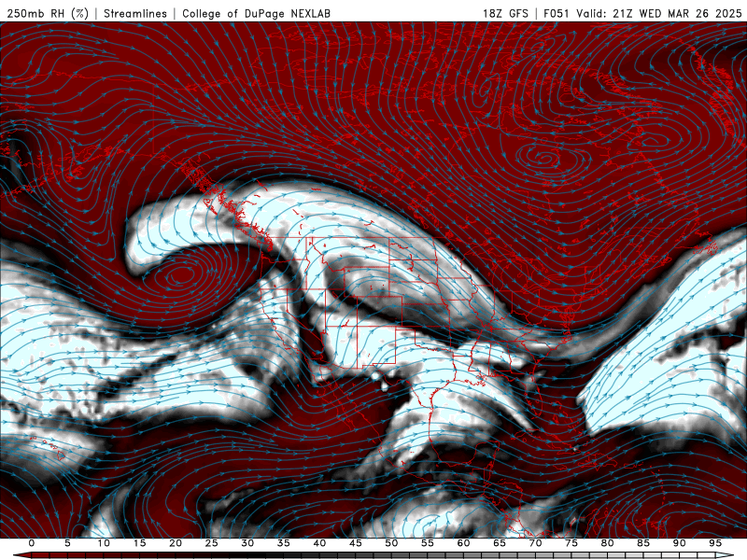Click the "40" label on the color scale
Screen dimensions: 747x560
click(319, 543)
